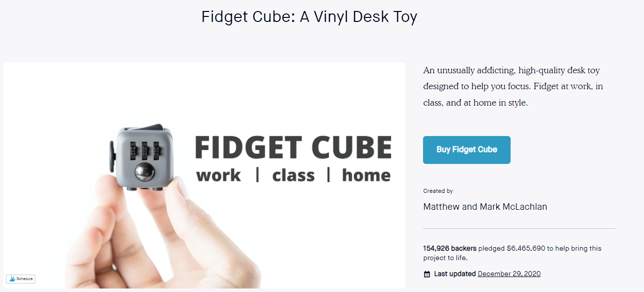Click the Buy Fidget Cube button

[x=467, y=149]
